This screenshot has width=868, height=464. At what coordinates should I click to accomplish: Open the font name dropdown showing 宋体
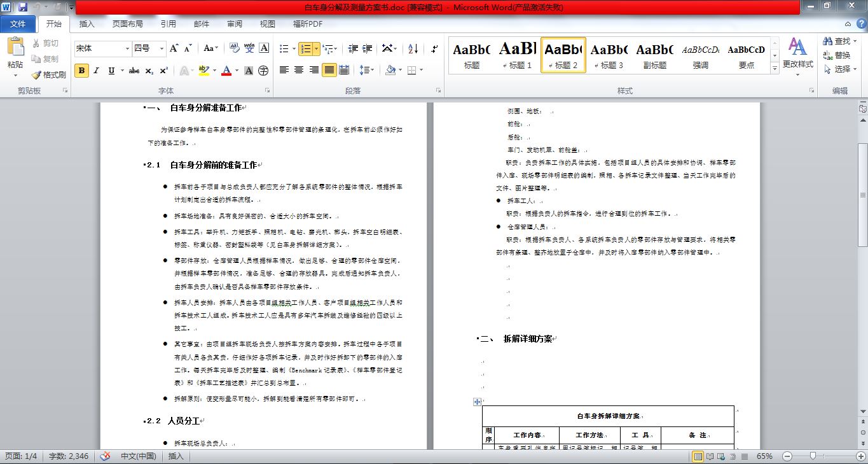pos(126,48)
